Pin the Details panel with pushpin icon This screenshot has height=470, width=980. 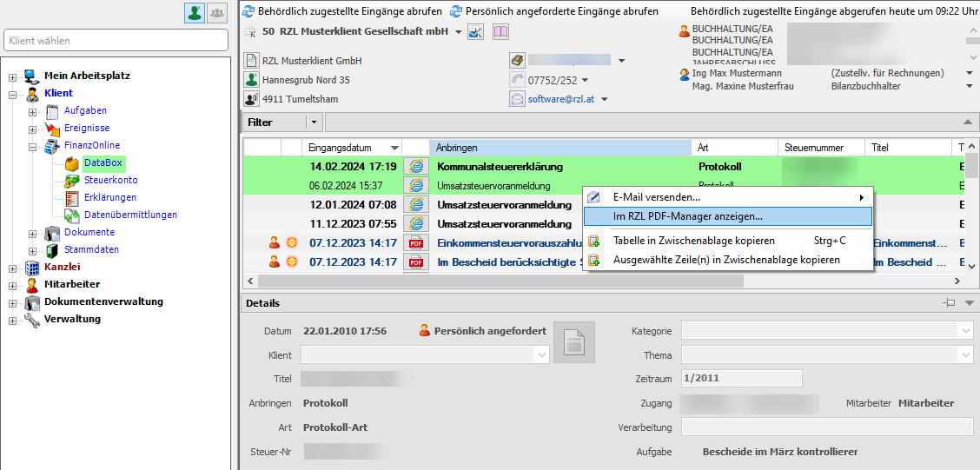click(x=949, y=303)
